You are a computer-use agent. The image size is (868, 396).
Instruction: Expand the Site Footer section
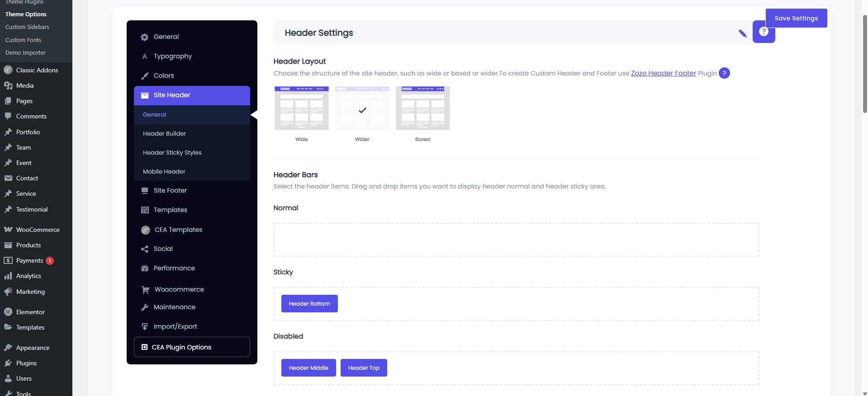[x=170, y=191]
